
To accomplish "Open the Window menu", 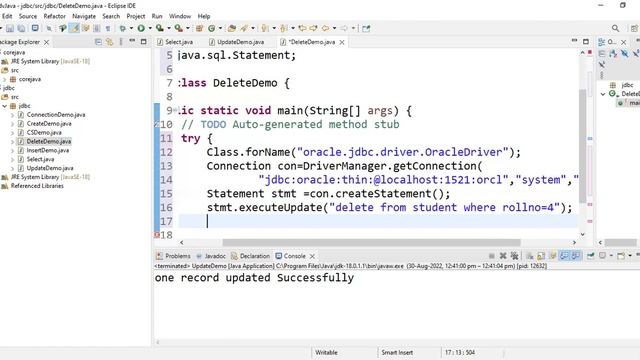I will pos(180,16).
